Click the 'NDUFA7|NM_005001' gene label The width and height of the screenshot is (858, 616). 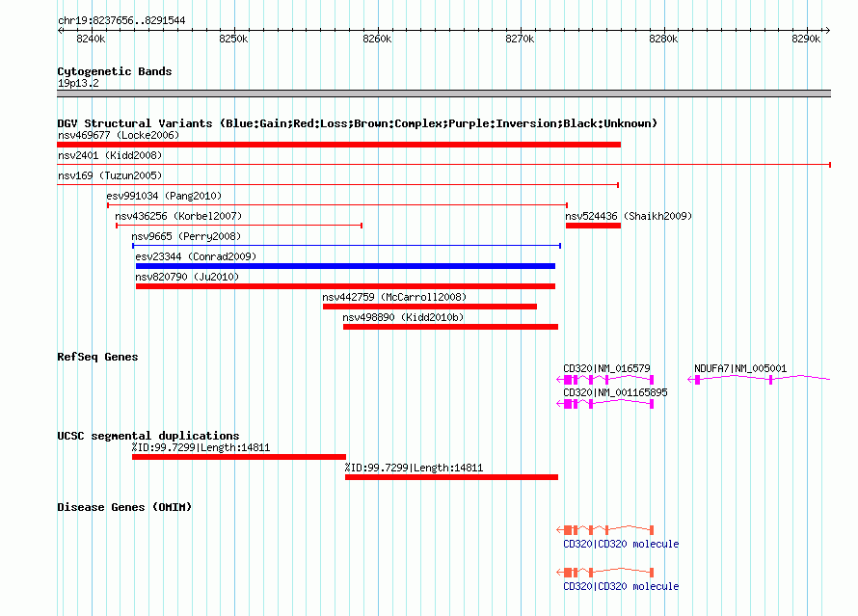[x=740, y=368]
